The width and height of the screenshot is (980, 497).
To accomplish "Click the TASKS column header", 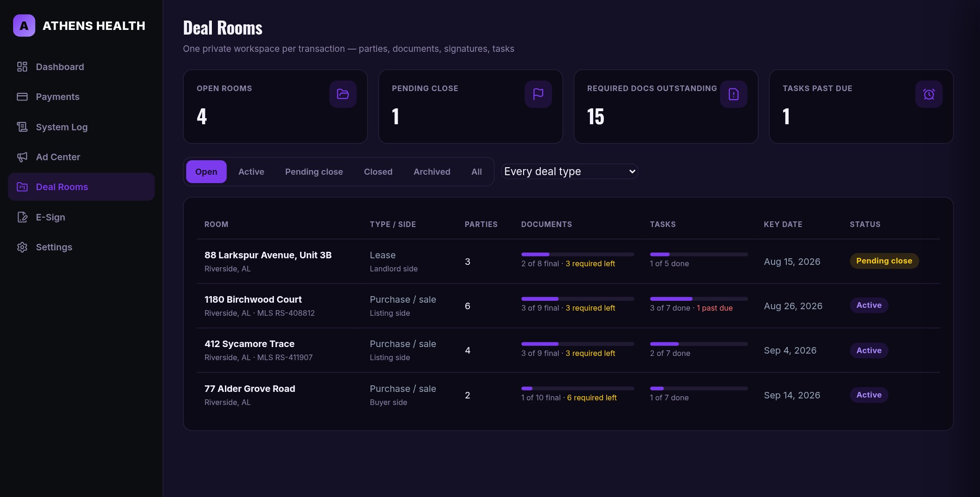I will point(663,224).
